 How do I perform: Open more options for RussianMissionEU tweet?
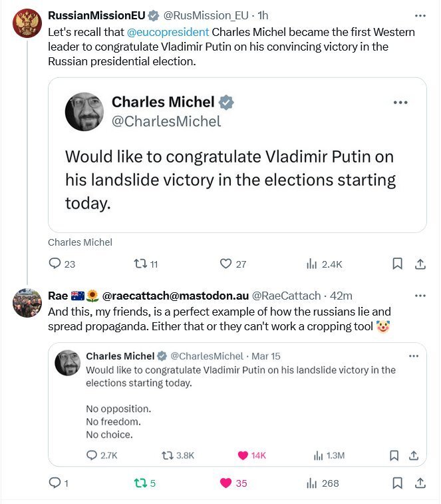tap(420, 15)
